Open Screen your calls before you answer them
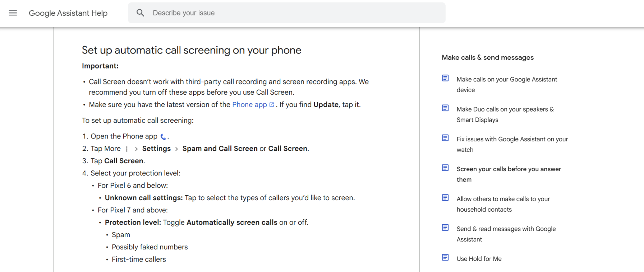Image resolution: width=644 pixels, height=272 pixels. click(x=509, y=174)
